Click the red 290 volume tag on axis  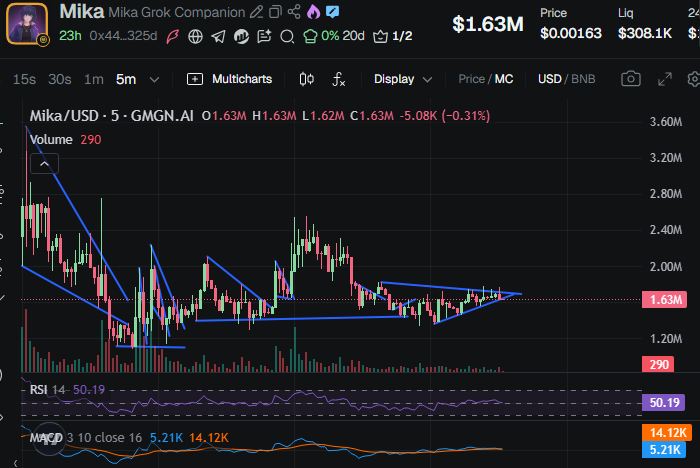coord(658,364)
